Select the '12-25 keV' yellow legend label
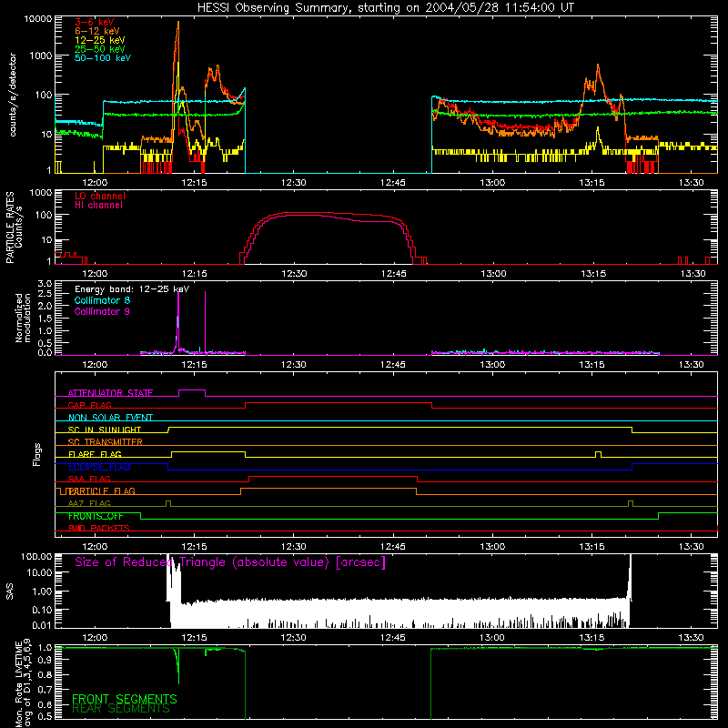 (100, 40)
